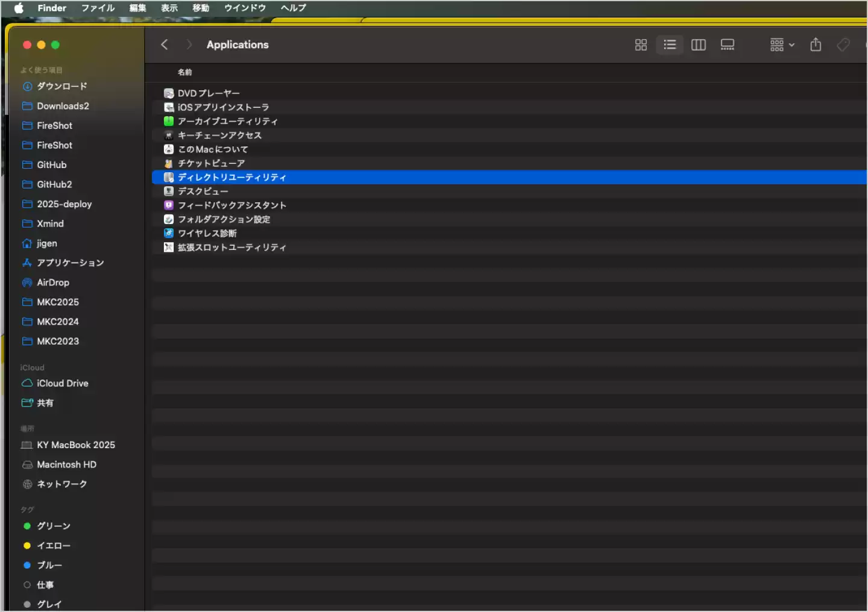
Task: Sort by the 名前 column header
Action: [x=184, y=72]
